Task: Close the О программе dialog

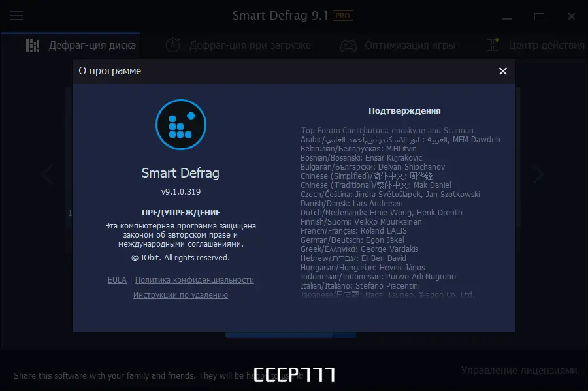Action: [x=503, y=71]
